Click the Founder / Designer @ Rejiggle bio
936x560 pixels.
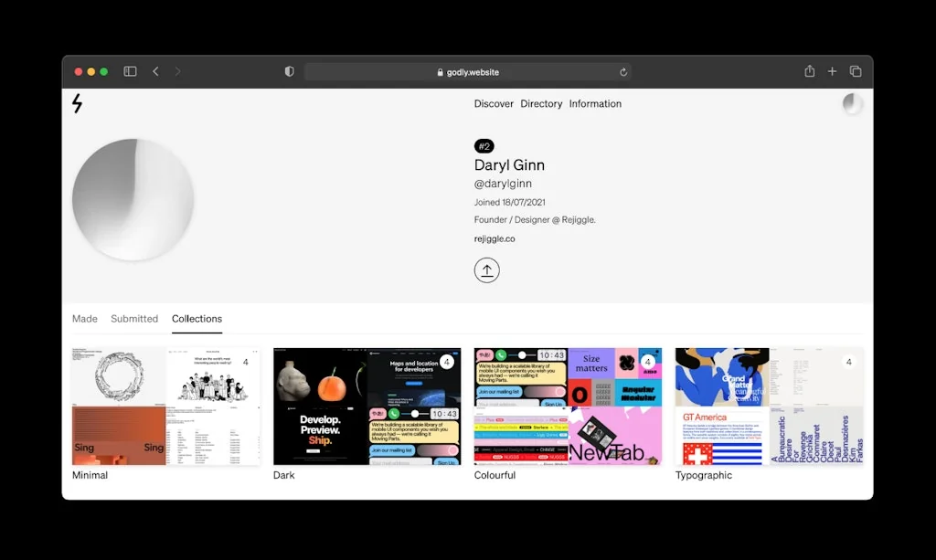pyautogui.click(x=535, y=219)
